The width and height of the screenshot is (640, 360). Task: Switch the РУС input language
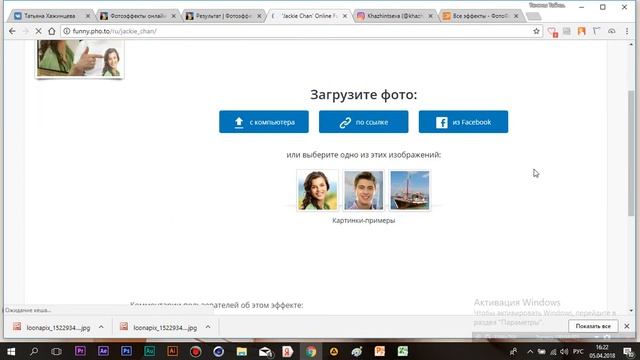point(578,351)
